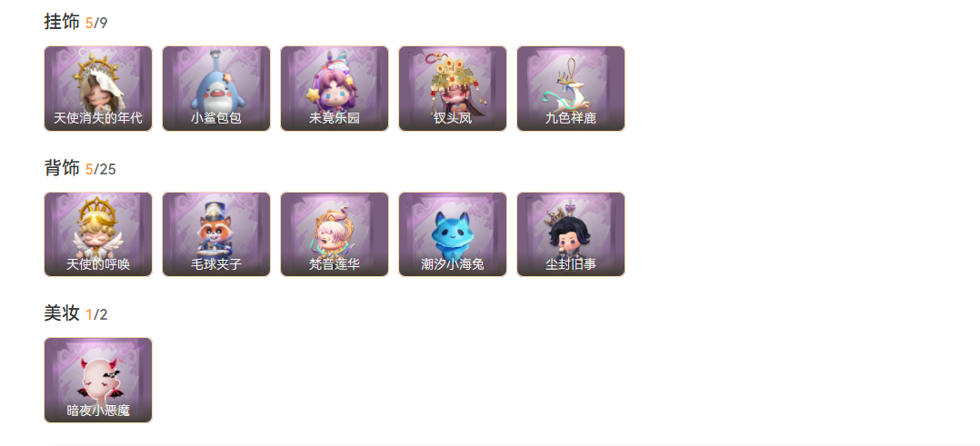
Task: Click the 天使的呼唤 back accessory
Action: tap(98, 234)
